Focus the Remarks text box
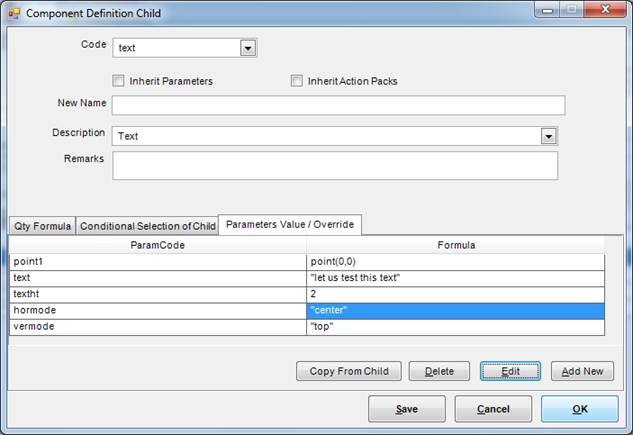 tap(335, 165)
